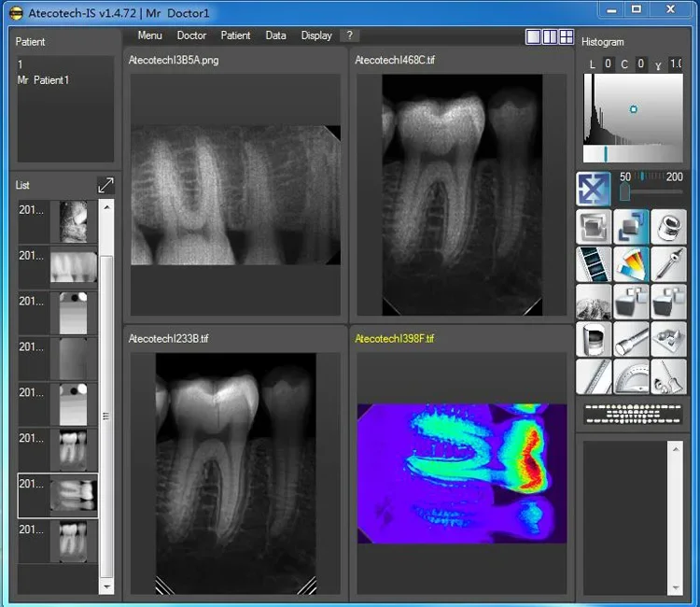
Task: Select the AtecotechI398F.tif color-mapped image pane
Action: pos(462,472)
